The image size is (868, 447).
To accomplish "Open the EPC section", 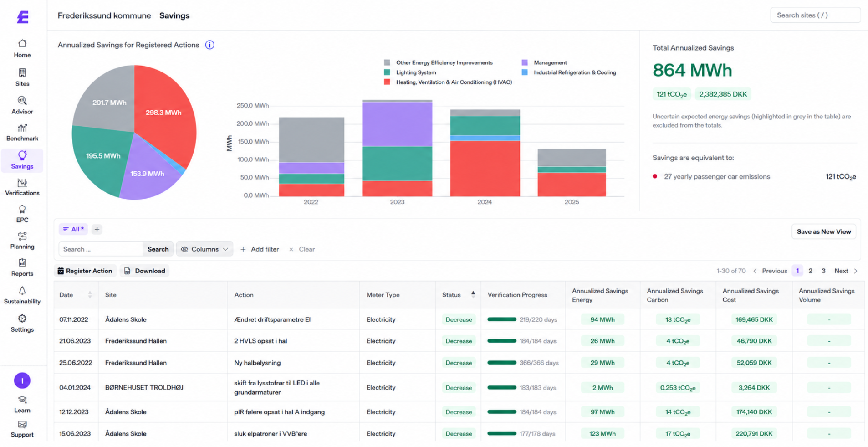I will coord(22,214).
